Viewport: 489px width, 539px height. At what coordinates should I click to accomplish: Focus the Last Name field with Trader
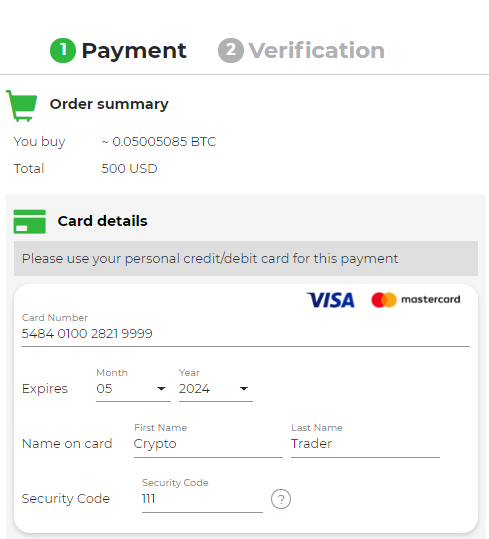[365, 444]
